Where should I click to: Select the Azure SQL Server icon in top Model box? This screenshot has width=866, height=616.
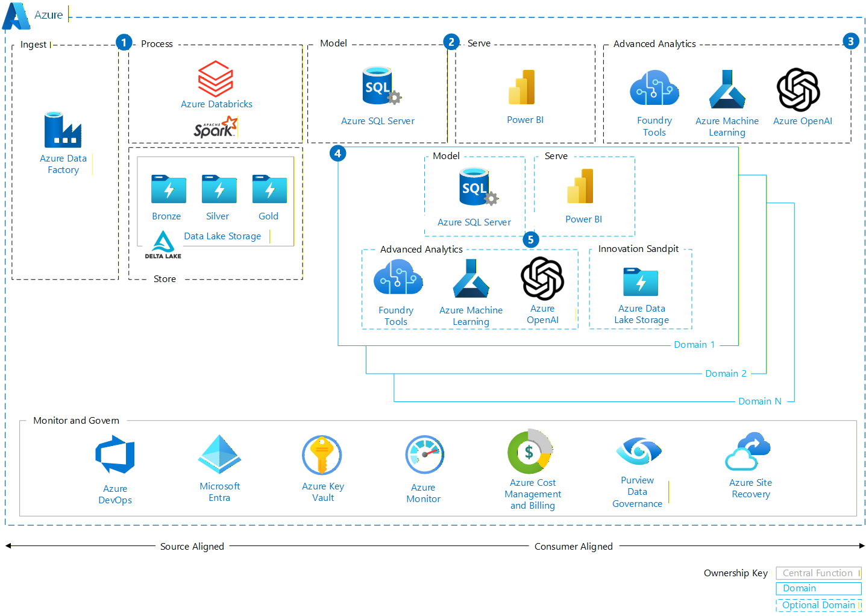click(x=381, y=86)
